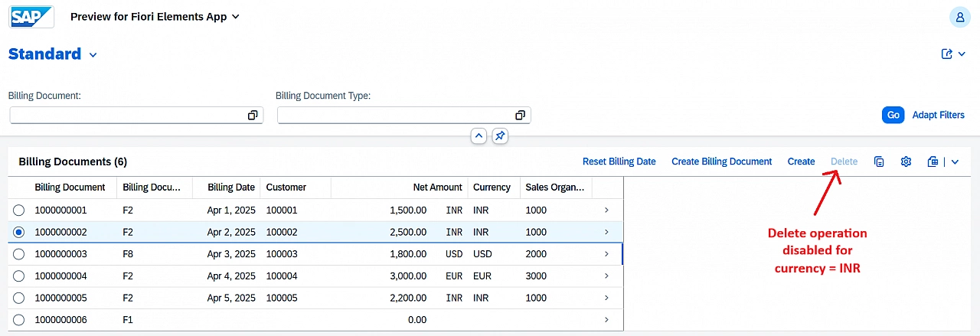Viewport: 980px width, 336px height.
Task: Open table settings gear icon
Action: pos(906,161)
